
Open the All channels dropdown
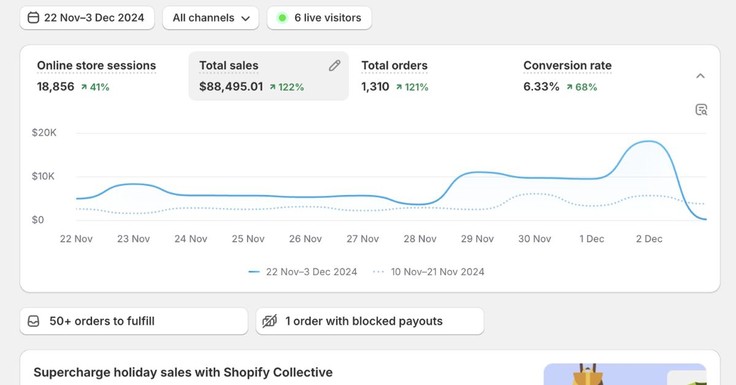211,18
